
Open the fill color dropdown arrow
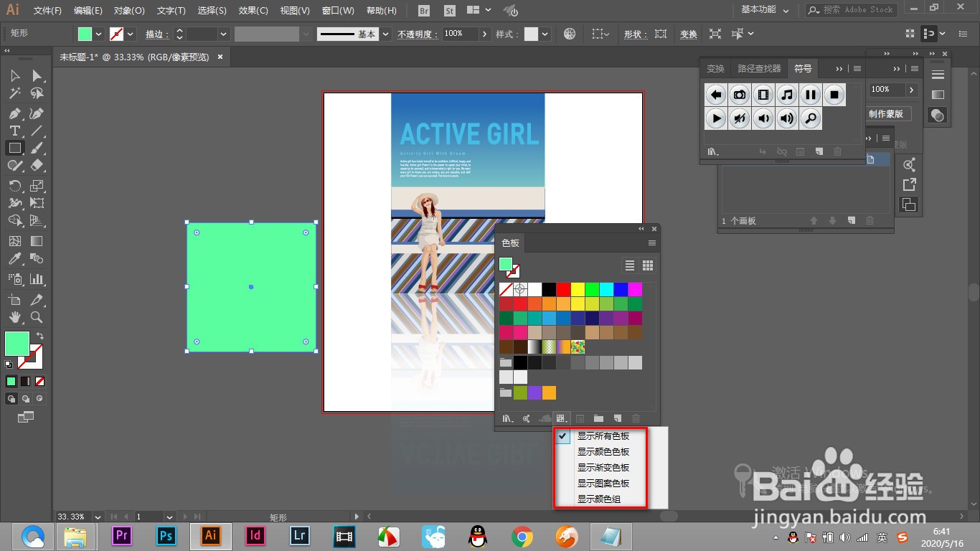(x=99, y=34)
